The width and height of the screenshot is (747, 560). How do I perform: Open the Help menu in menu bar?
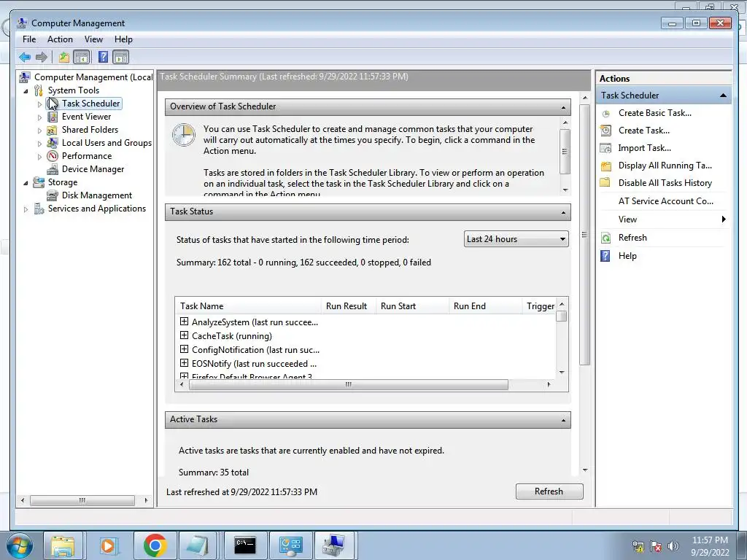[x=123, y=39]
